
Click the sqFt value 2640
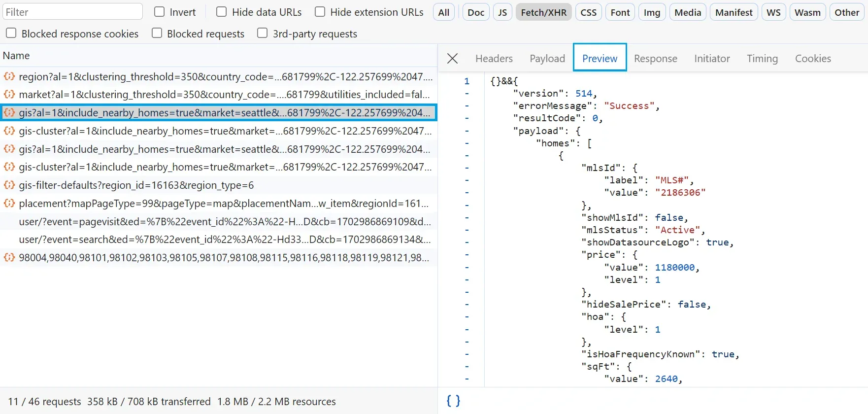click(x=666, y=379)
